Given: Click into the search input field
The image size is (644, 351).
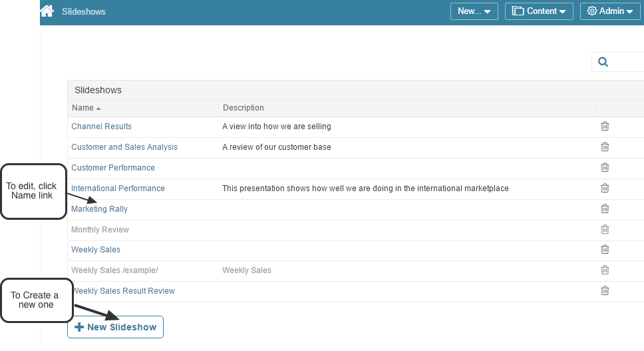Looking at the screenshot, I should tap(627, 62).
